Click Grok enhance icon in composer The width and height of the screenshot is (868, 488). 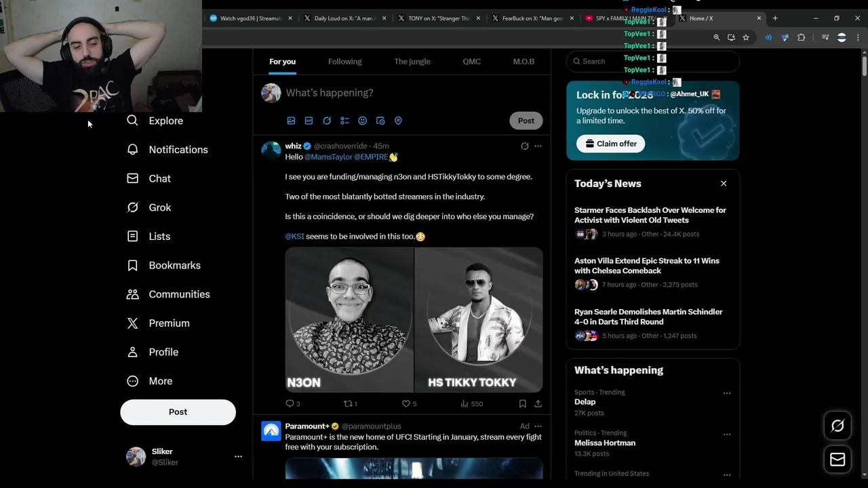click(327, 121)
